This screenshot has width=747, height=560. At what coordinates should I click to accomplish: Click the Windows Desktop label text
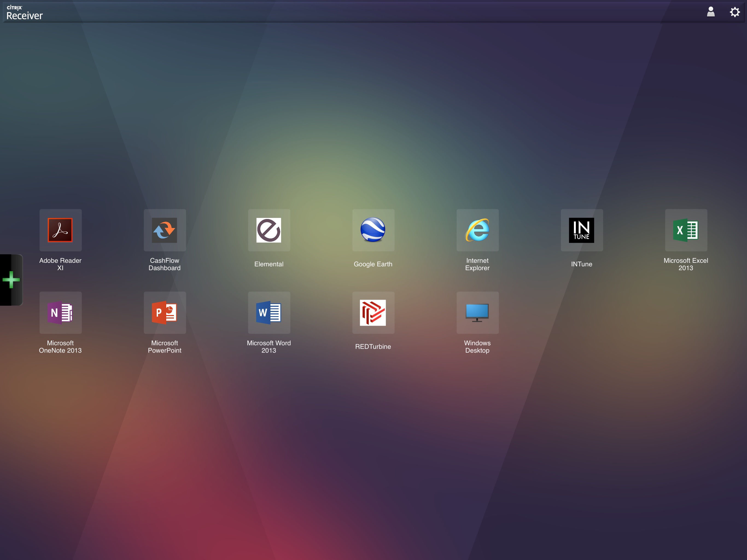[477, 346]
